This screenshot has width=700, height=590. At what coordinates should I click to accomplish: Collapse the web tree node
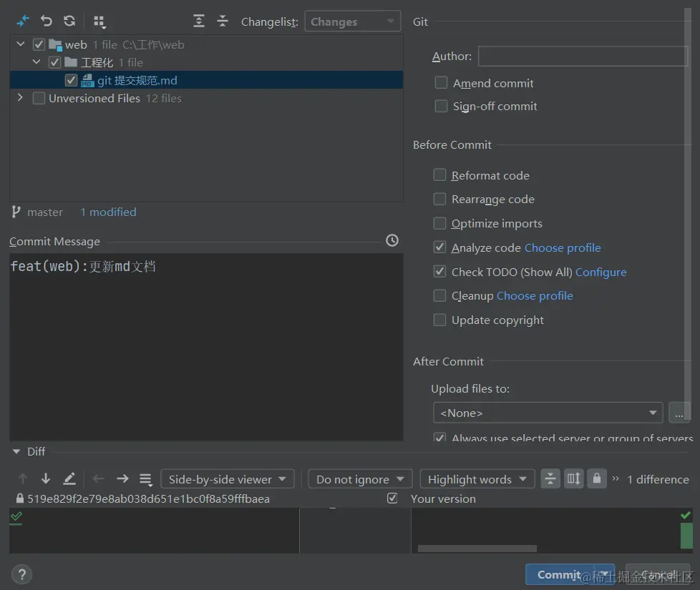point(21,44)
